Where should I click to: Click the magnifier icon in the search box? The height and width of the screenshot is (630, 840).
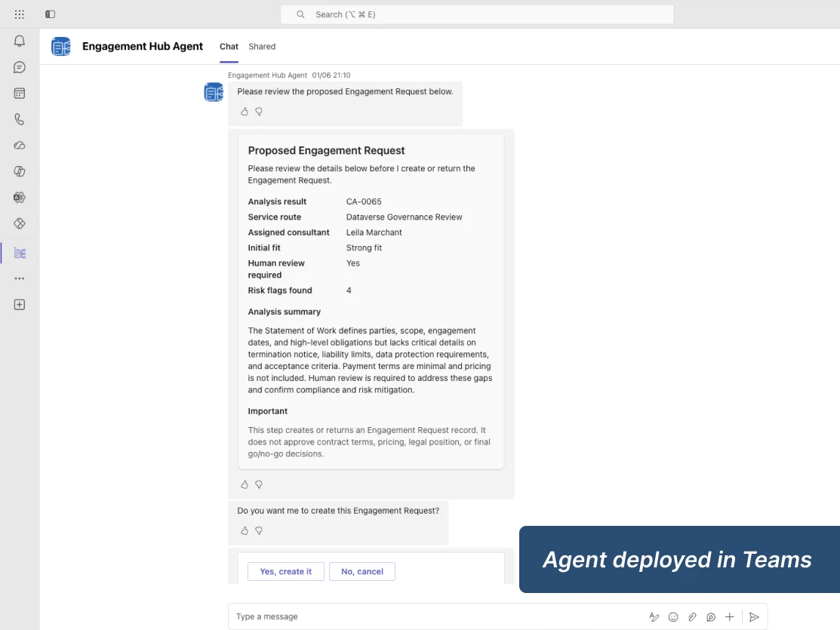[300, 14]
